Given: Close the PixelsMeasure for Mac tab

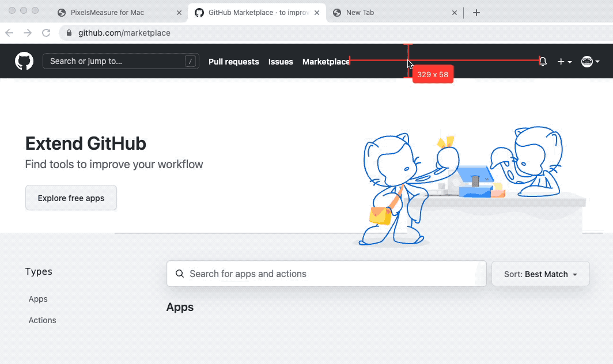Looking at the screenshot, I should point(179,13).
